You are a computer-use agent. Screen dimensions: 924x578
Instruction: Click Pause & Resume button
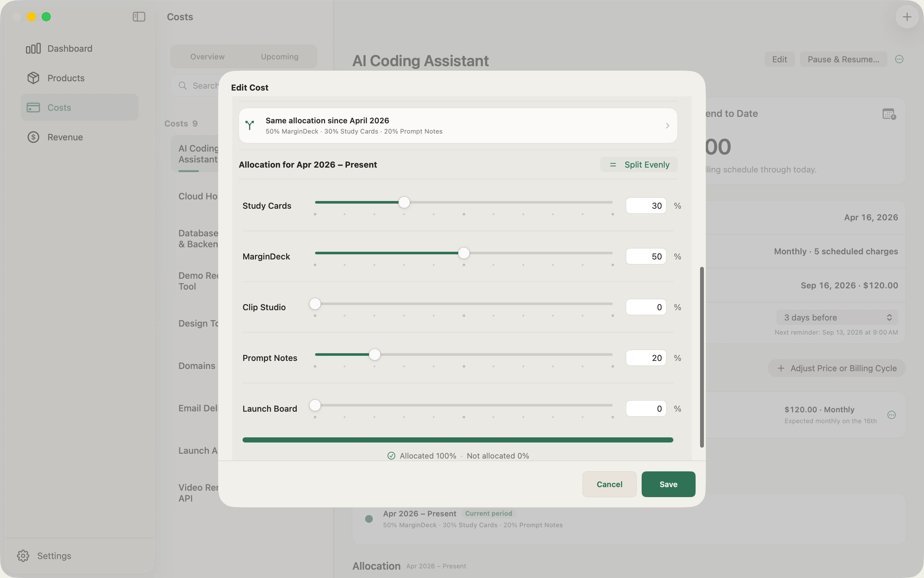point(843,59)
